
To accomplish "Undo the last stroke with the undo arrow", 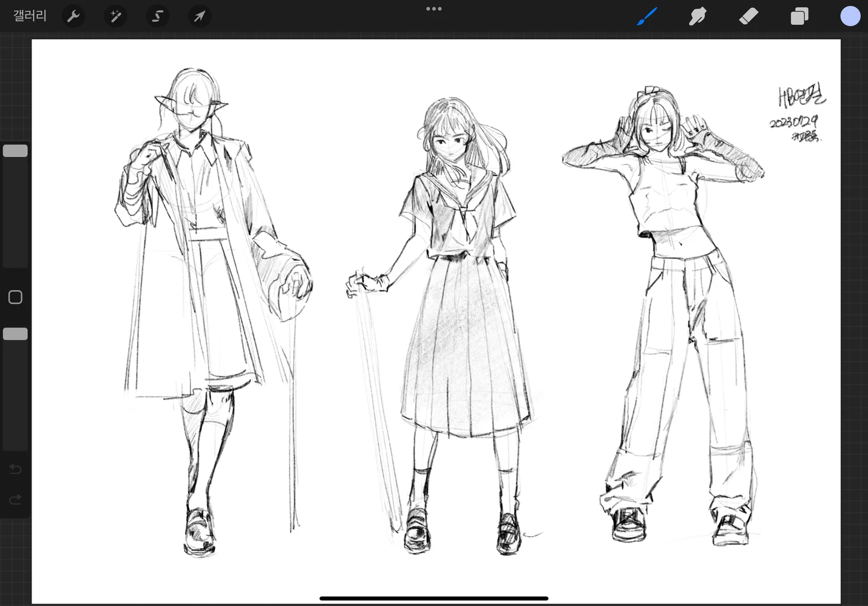I will [15, 469].
